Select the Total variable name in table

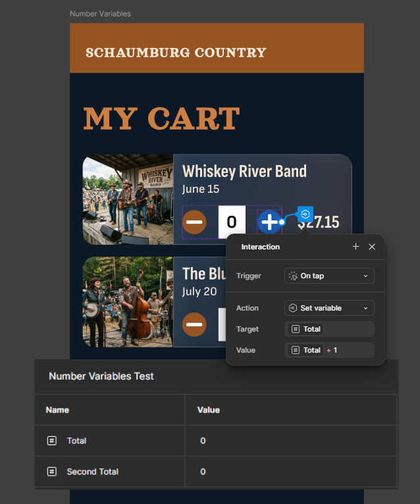click(x=76, y=441)
